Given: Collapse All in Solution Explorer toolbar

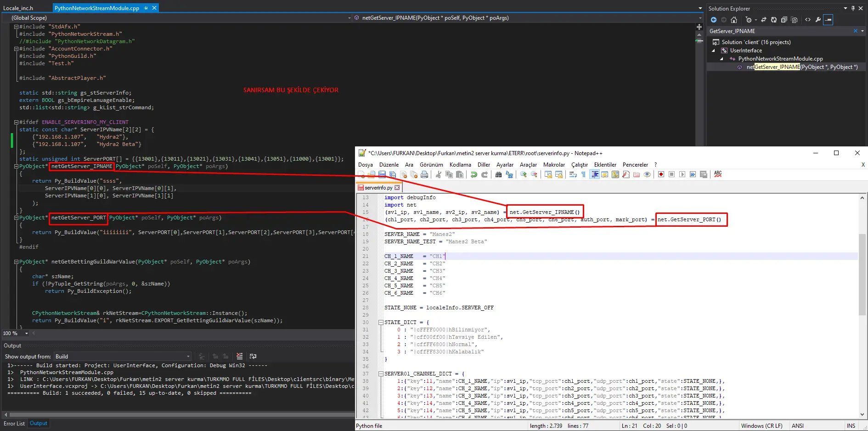Looking at the screenshot, I should [784, 20].
